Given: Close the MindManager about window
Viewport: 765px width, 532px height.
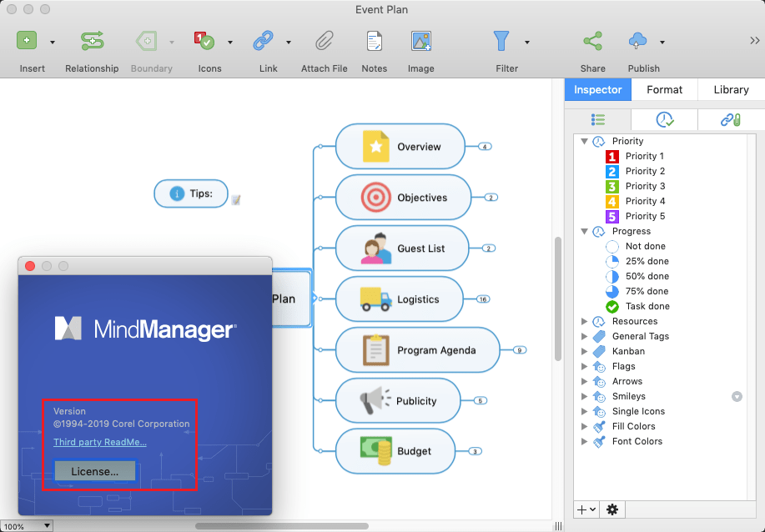Looking at the screenshot, I should pos(30,266).
